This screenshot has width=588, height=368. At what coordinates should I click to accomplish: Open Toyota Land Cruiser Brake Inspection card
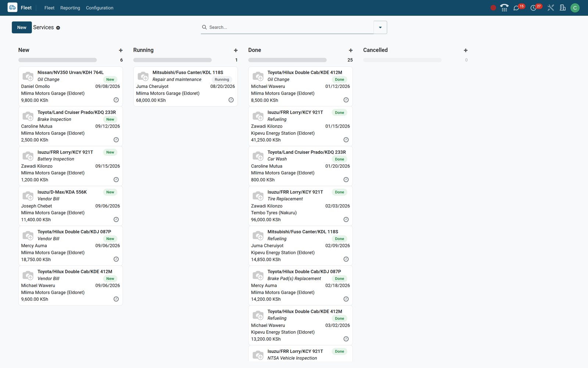(71, 126)
